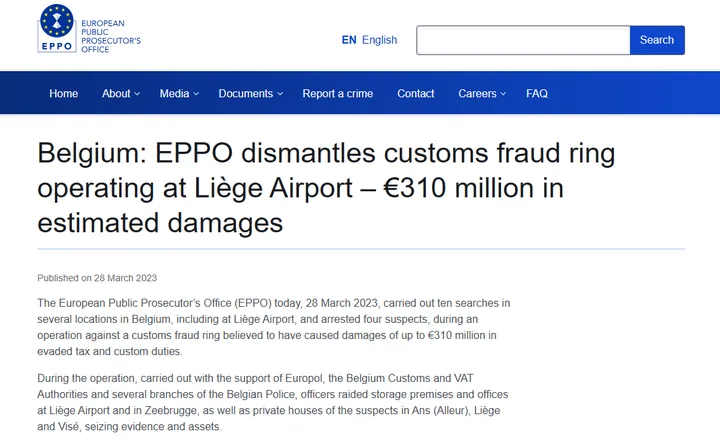Open the Documents navigation item
Viewport: 720px width, 437px height.
246,93
